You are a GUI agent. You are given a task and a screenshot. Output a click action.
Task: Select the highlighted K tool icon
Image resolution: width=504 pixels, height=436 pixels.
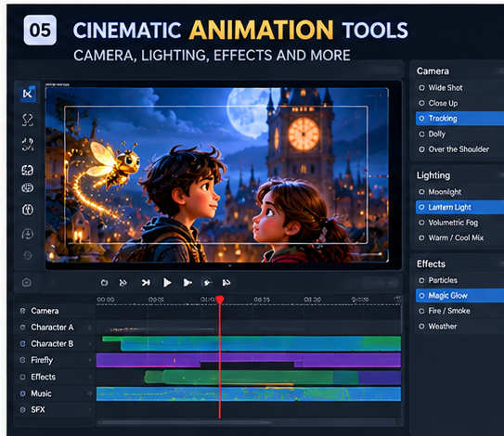point(28,94)
